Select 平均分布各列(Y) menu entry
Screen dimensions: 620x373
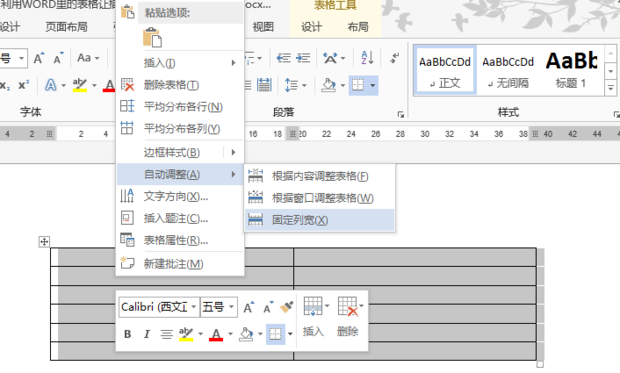[180, 129]
